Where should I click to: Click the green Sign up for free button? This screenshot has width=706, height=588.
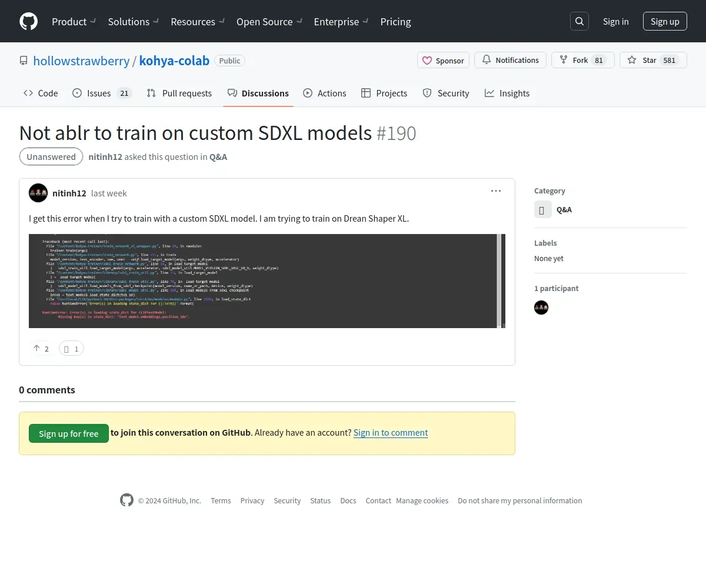pyautogui.click(x=69, y=433)
